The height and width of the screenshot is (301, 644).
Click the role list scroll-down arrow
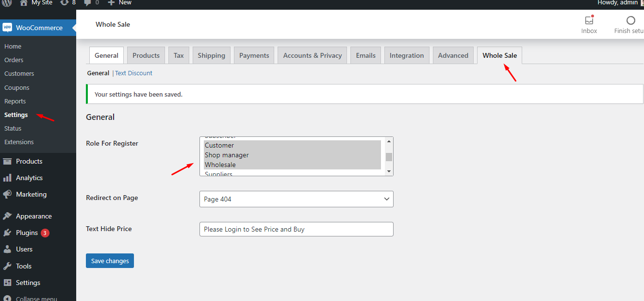389,171
